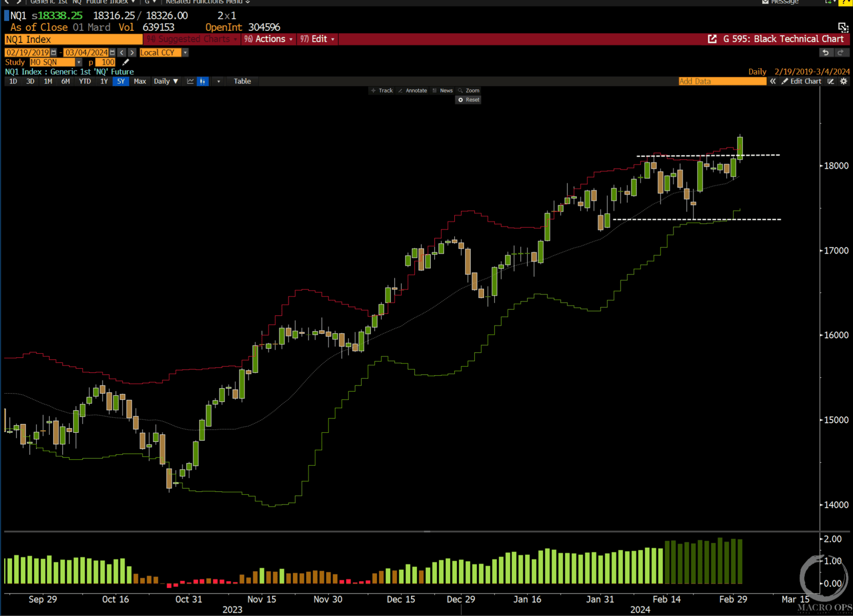Pop out chart using G 595 export icon

pyautogui.click(x=712, y=39)
